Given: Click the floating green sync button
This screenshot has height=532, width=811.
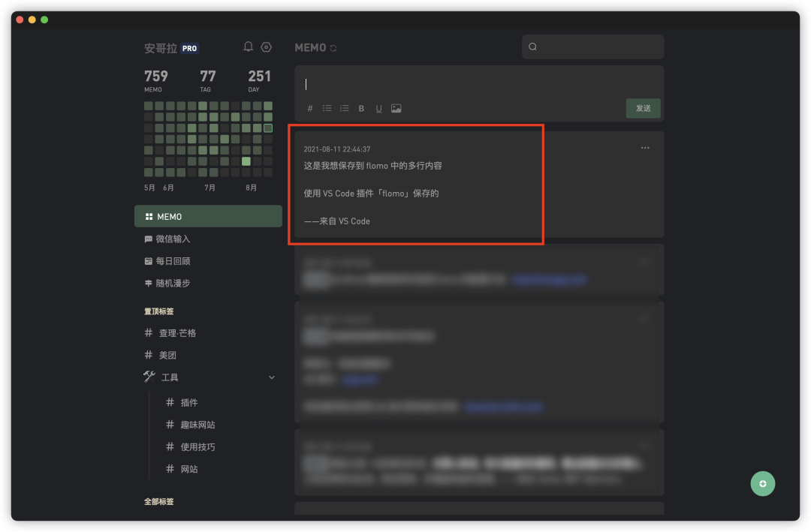Looking at the screenshot, I should point(763,483).
